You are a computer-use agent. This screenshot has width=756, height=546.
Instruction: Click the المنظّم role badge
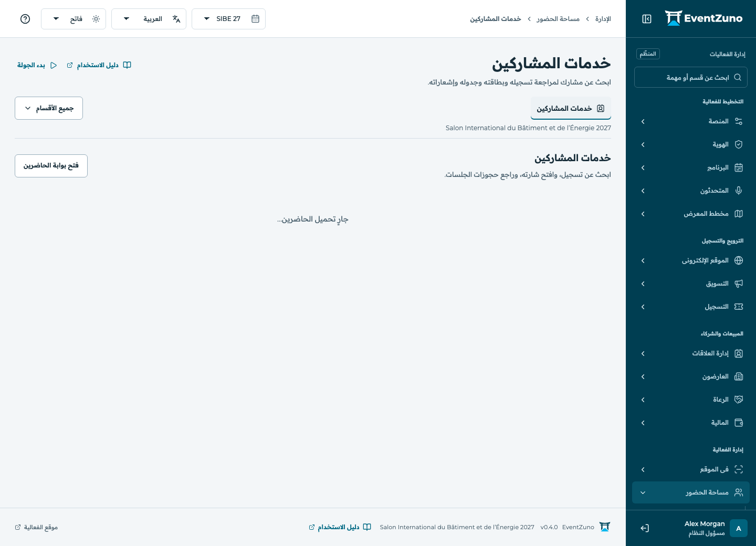(x=648, y=54)
